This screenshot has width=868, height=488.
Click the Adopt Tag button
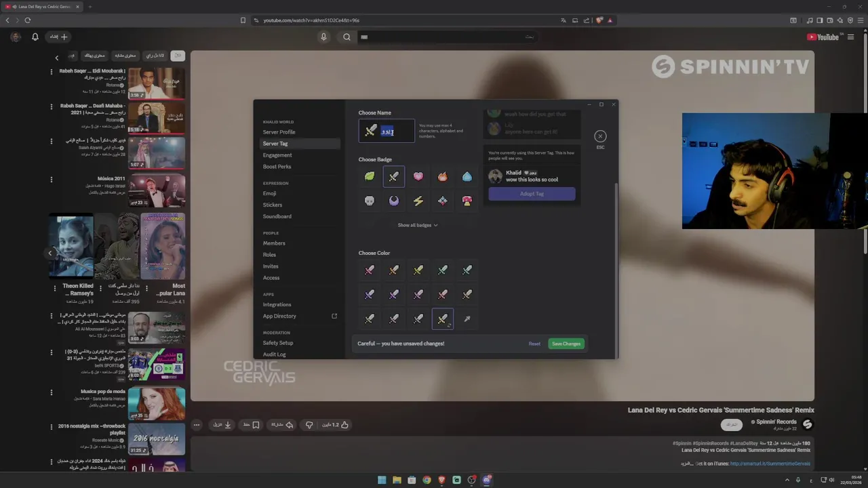(x=532, y=194)
